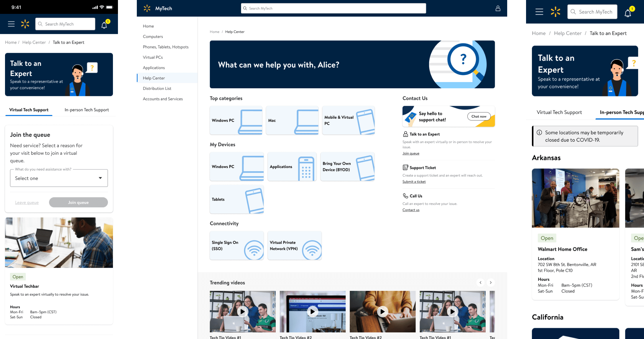Viewport: 644px width, 339px height.
Task: Open the right mobile view hamburger menu
Action: pyautogui.click(x=539, y=12)
